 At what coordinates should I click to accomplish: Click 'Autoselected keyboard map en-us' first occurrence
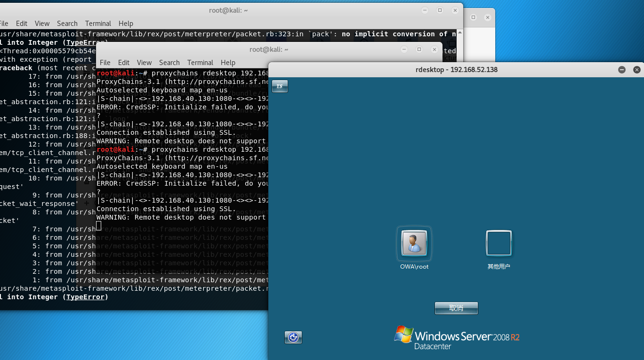162,90
